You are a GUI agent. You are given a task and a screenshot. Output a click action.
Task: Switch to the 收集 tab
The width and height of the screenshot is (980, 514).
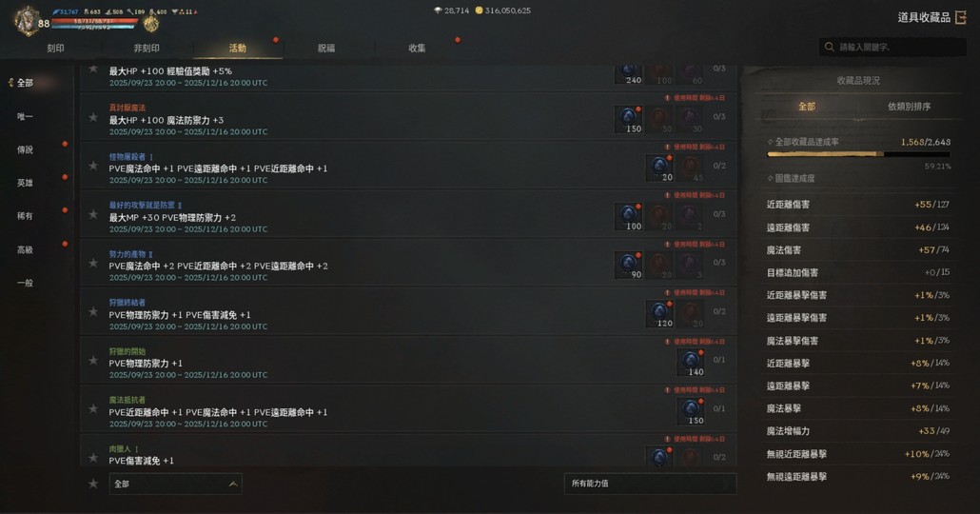click(x=417, y=49)
